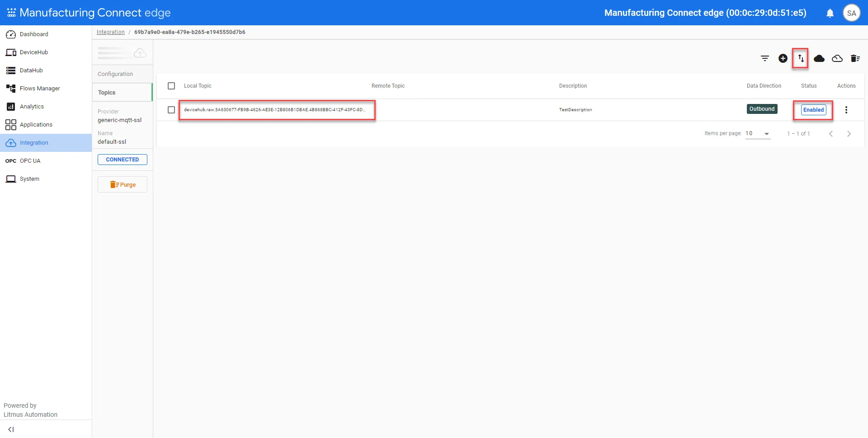Open System in sidebar
Image resolution: width=868 pixels, height=438 pixels.
pyautogui.click(x=46, y=179)
